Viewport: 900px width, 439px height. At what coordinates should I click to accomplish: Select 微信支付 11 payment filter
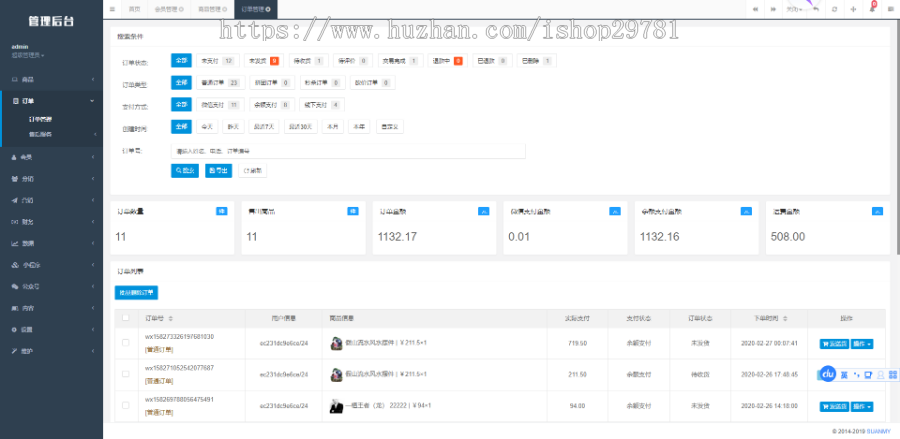tap(220, 104)
